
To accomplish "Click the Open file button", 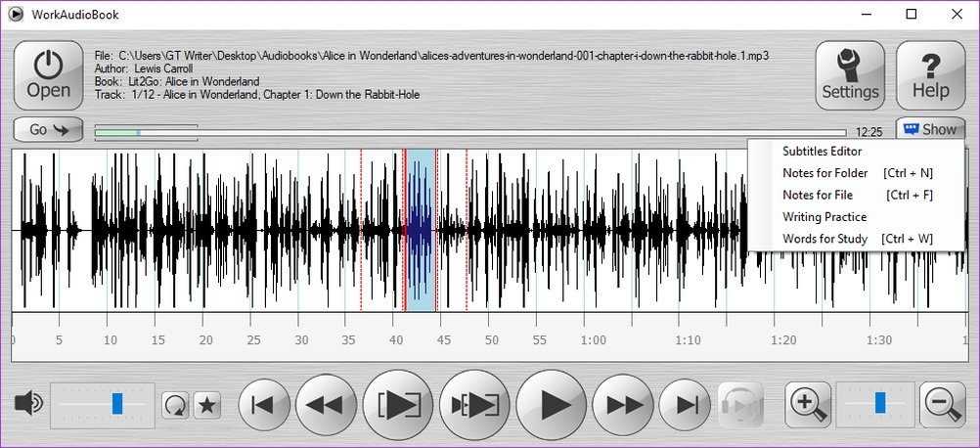I will pyautogui.click(x=48, y=75).
